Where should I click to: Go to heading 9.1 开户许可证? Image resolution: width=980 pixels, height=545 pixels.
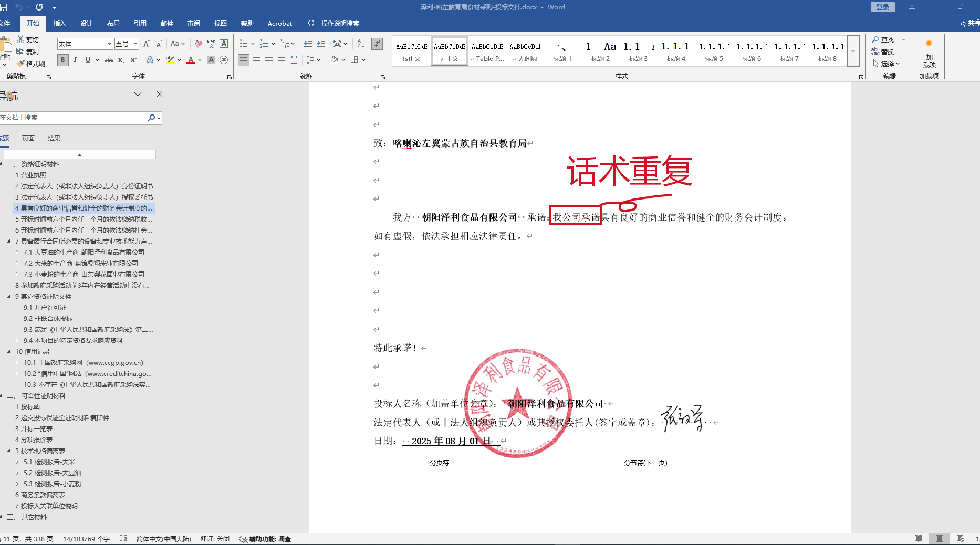[x=45, y=308]
